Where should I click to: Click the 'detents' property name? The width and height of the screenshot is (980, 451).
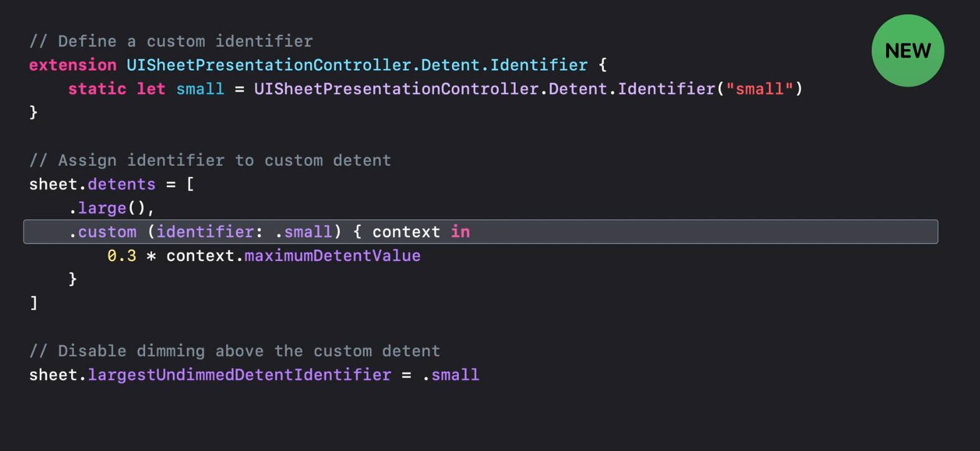pyautogui.click(x=121, y=184)
